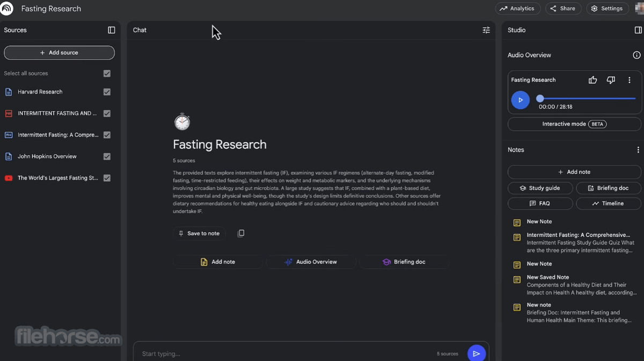Click the NotebookLM logo icon
Screen dimensions: 644x361
pyautogui.click(x=6, y=9)
